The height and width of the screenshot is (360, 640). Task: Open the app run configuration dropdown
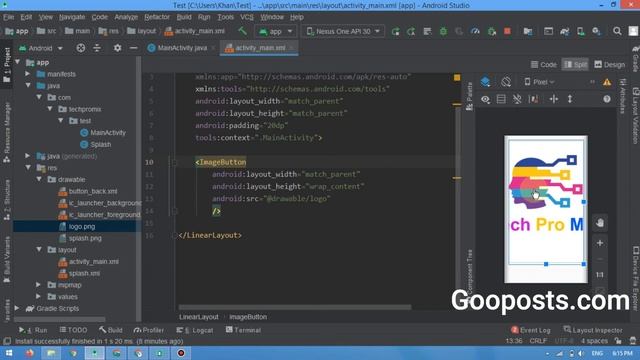(276, 31)
